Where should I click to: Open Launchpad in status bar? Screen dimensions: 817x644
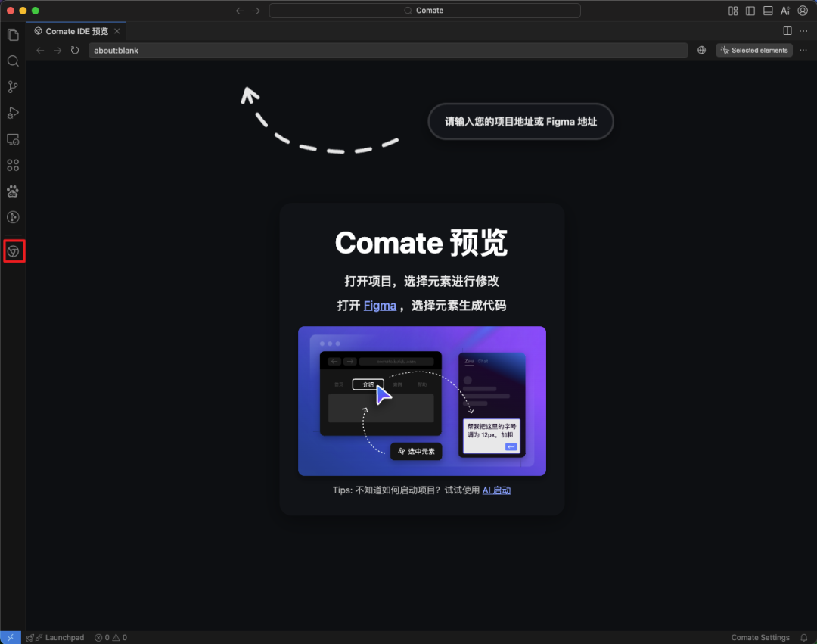pyautogui.click(x=55, y=638)
